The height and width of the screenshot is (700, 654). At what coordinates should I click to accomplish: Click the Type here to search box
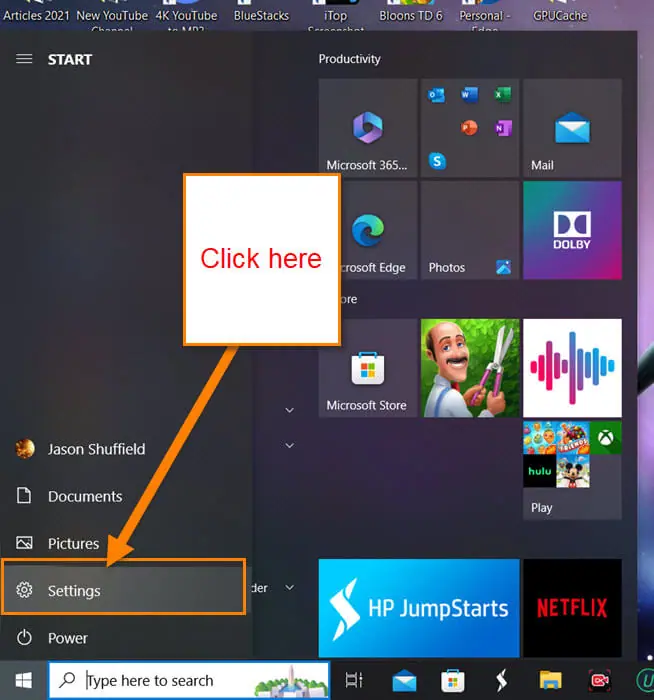point(189,680)
